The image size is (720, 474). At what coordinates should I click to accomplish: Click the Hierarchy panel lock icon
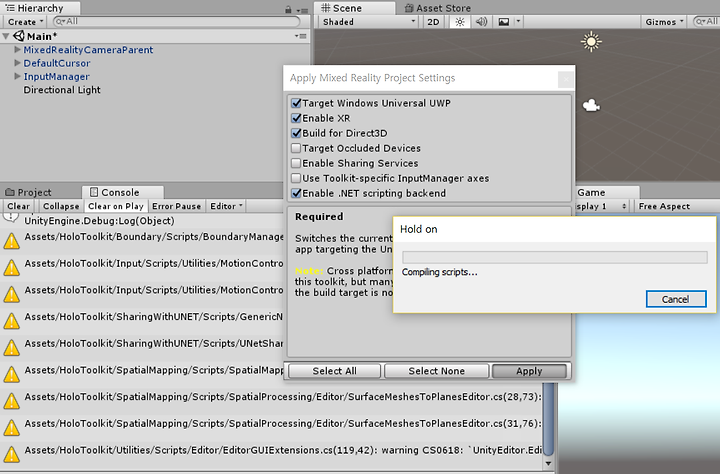click(288, 9)
